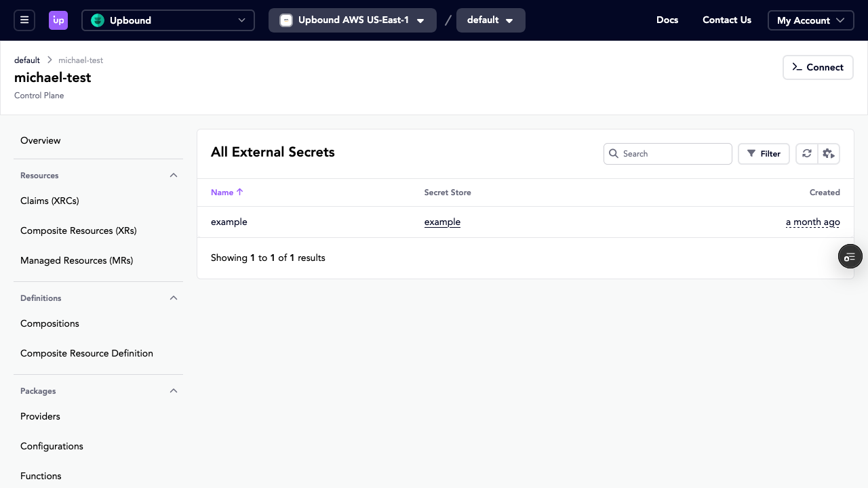This screenshot has width=868, height=488.
Task: Open the floating feedback widget button
Action: [850, 256]
